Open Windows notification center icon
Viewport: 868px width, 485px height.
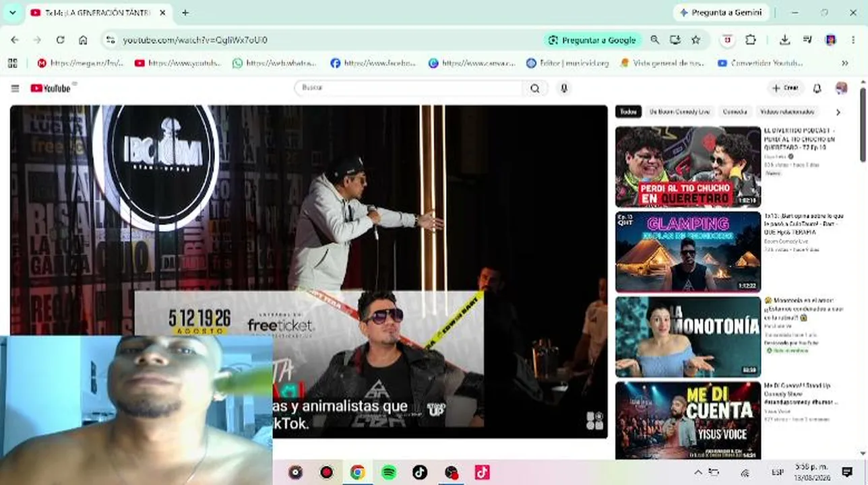(847, 472)
